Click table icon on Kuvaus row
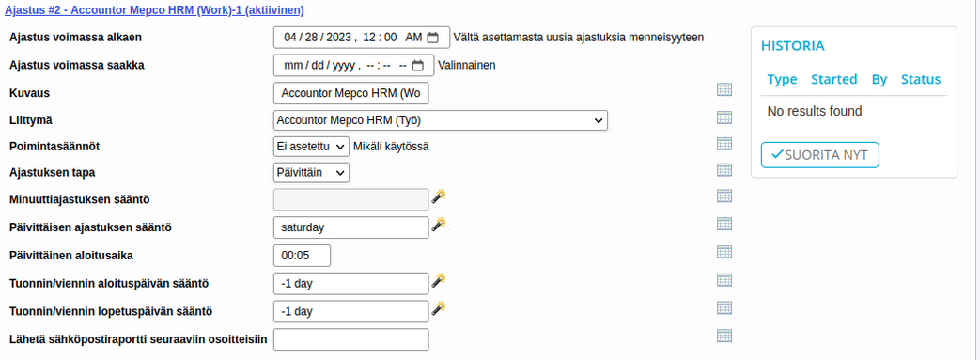 click(724, 89)
